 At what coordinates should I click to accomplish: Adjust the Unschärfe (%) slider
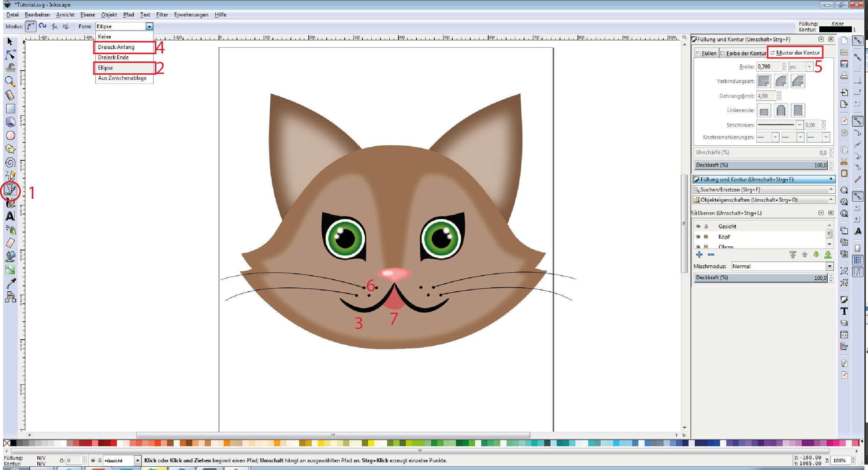tap(761, 152)
